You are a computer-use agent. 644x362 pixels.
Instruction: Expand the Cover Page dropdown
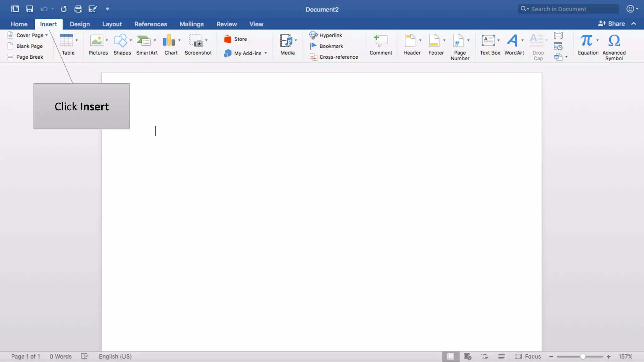[x=47, y=35]
